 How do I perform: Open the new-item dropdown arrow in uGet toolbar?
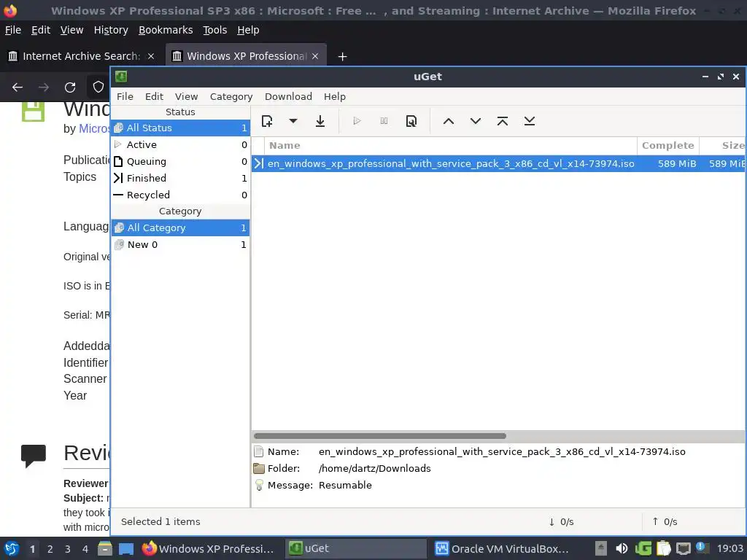point(293,121)
